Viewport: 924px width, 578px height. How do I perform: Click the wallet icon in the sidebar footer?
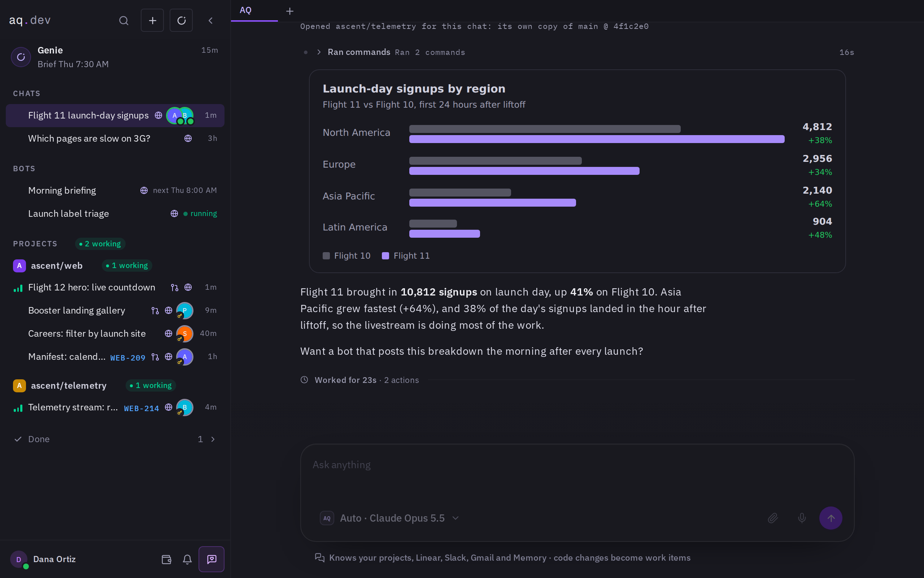pos(166,560)
